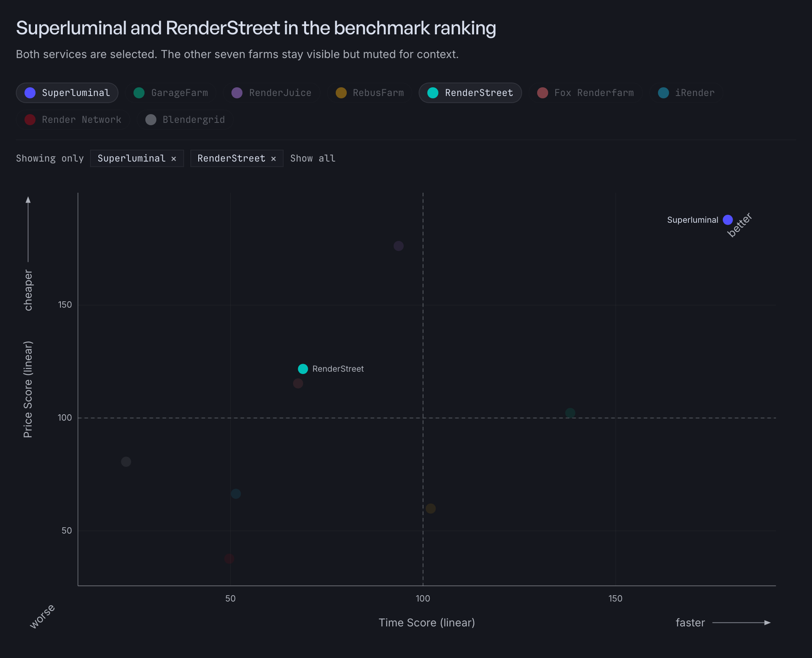Image resolution: width=812 pixels, height=658 pixels.
Task: Click the 'cheaper' axis direction label
Action: point(28,290)
